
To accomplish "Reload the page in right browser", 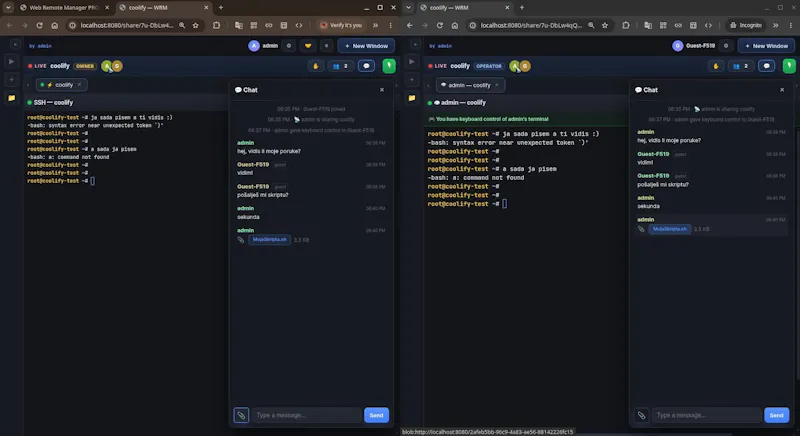I will coord(440,25).
